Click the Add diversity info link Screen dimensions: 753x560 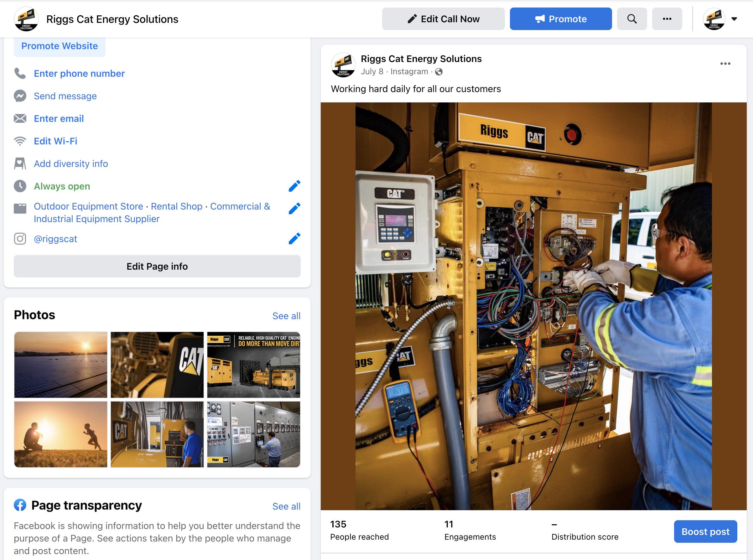click(71, 164)
